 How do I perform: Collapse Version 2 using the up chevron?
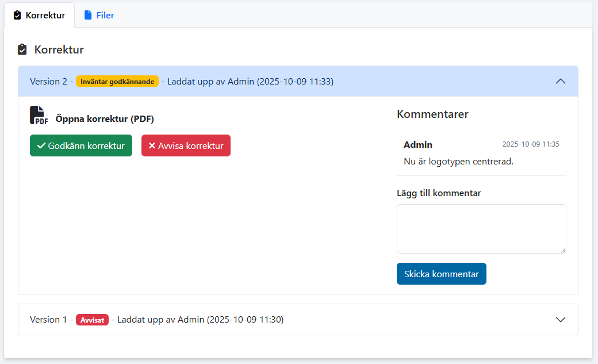[561, 82]
